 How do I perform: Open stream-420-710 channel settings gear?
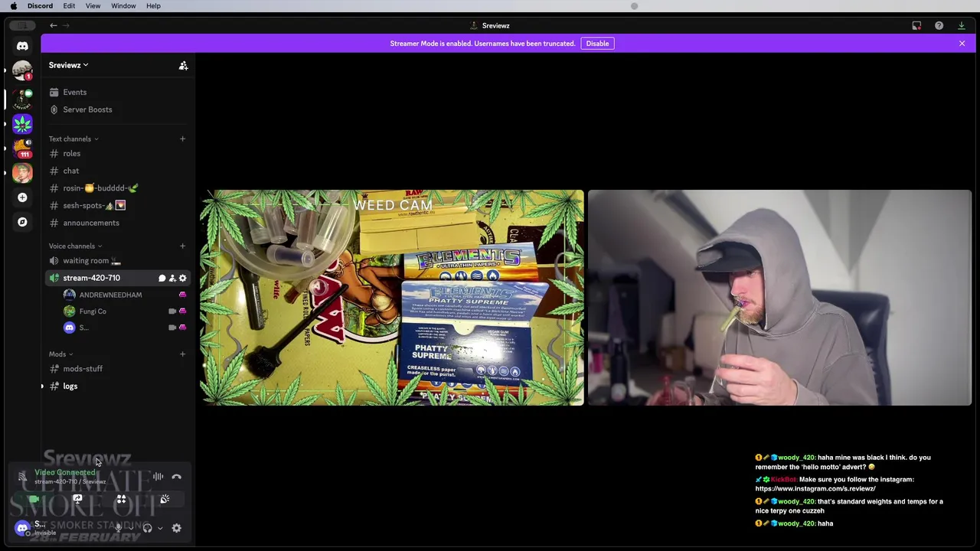click(182, 279)
